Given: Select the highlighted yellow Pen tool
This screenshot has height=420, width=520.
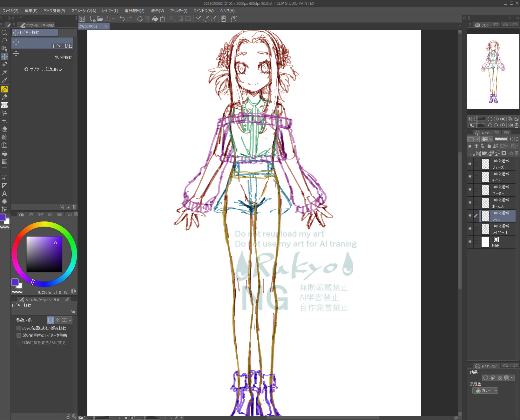Looking at the screenshot, I should [x=4, y=89].
